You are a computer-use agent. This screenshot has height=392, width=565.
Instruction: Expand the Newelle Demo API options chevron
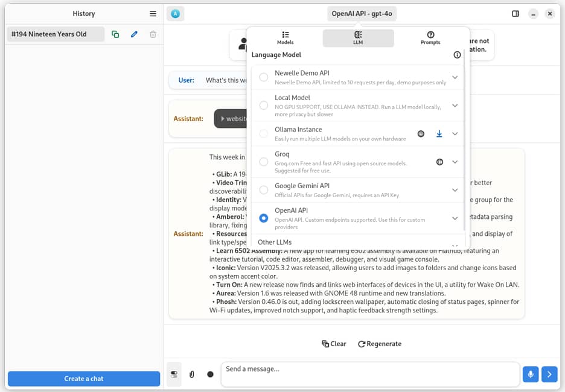coord(455,77)
